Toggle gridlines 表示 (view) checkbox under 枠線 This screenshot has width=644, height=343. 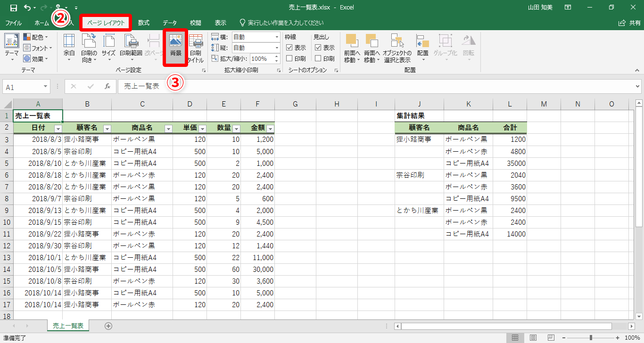(x=289, y=48)
